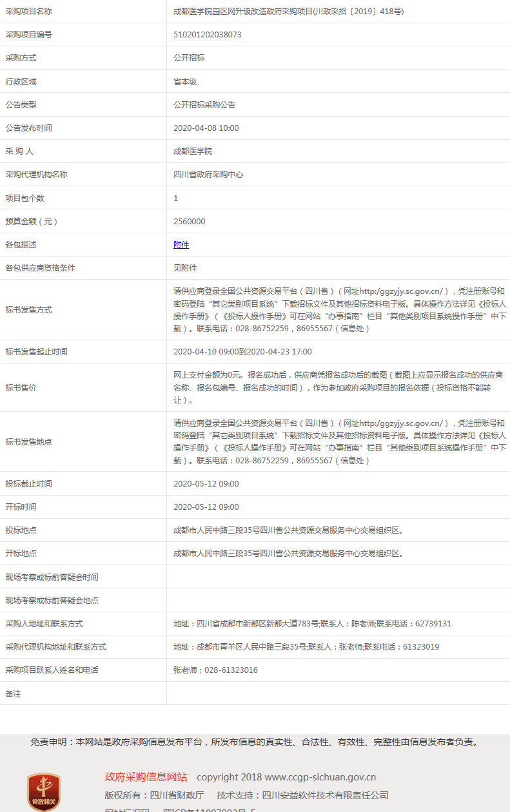
Task: Click the 现场考察或标前答疑会时间 label
Action: click(x=52, y=577)
